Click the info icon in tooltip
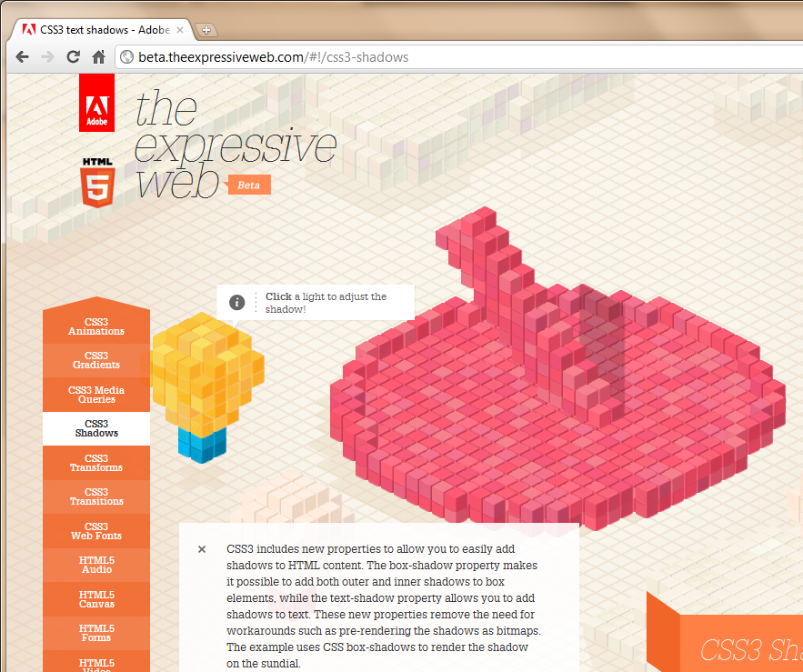The image size is (803, 672). (x=236, y=303)
